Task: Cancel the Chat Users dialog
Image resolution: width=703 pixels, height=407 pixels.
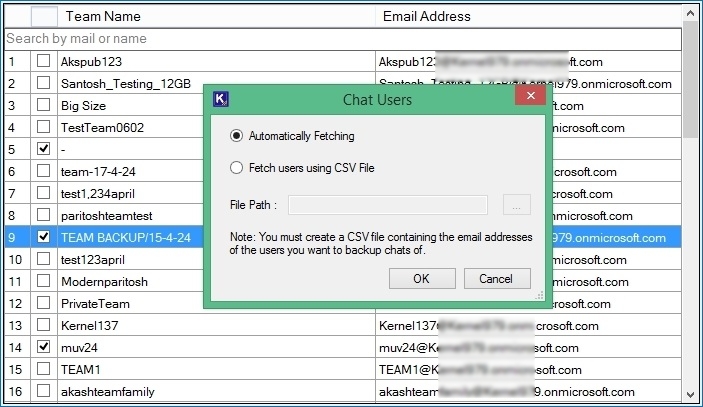Action: click(497, 279)
